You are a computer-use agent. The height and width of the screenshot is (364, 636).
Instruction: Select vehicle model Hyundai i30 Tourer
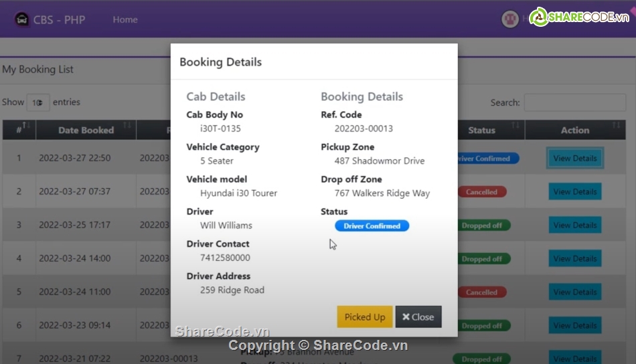pyautogui.click(x=238, y=193)
